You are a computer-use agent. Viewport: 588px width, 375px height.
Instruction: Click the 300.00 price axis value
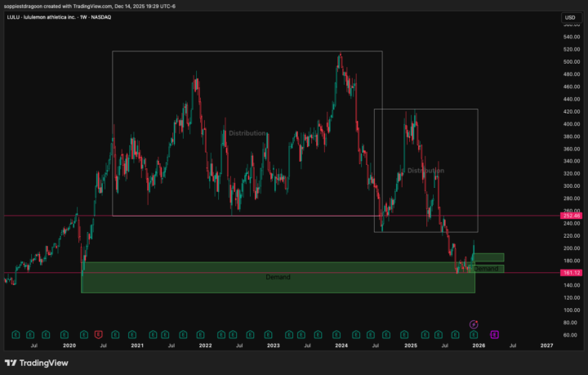[572, 186]
